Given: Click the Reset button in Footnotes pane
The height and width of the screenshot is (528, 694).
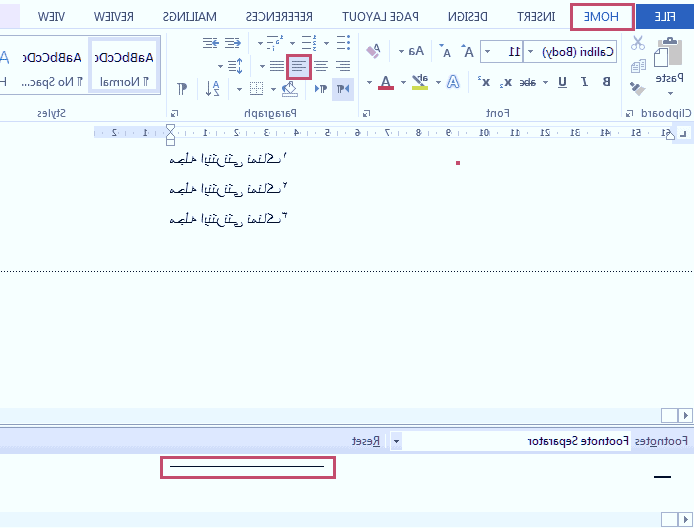Looking at the screenshot, I should click(366, 441).
